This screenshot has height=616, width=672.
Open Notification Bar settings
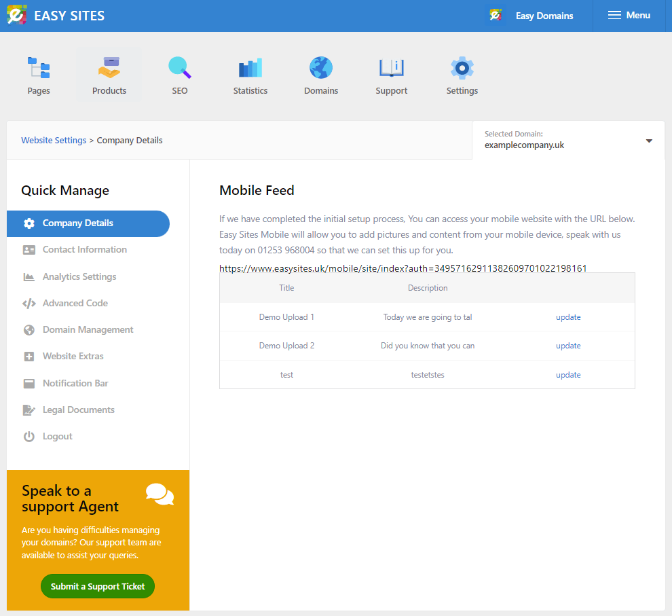pos(75,384)
